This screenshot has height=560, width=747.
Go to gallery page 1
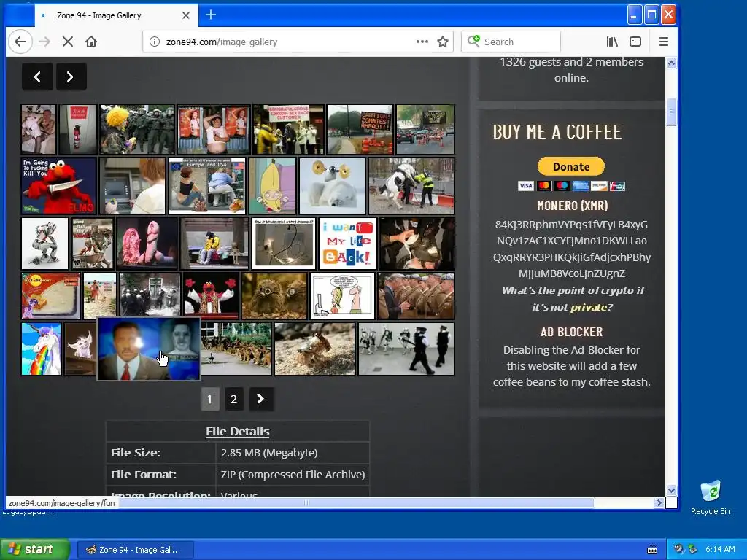[x=209, y=399]
